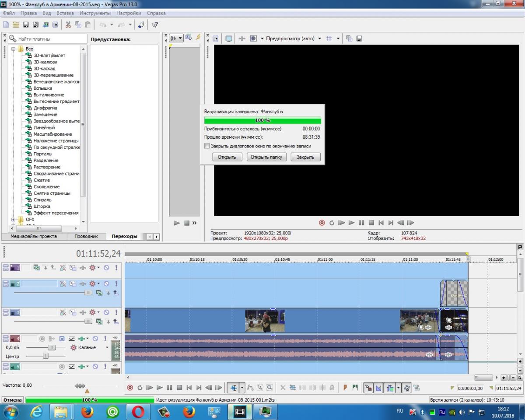This screenshot has height=420, width=525.
Task: Toggle the solo exclamation on track 3
Action: click(116, 312)
